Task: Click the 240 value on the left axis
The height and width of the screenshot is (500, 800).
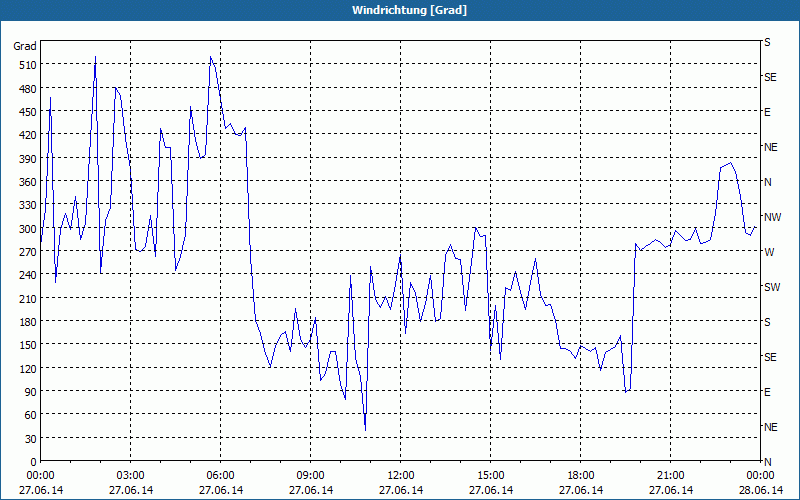Action: (x=28, y=275)
